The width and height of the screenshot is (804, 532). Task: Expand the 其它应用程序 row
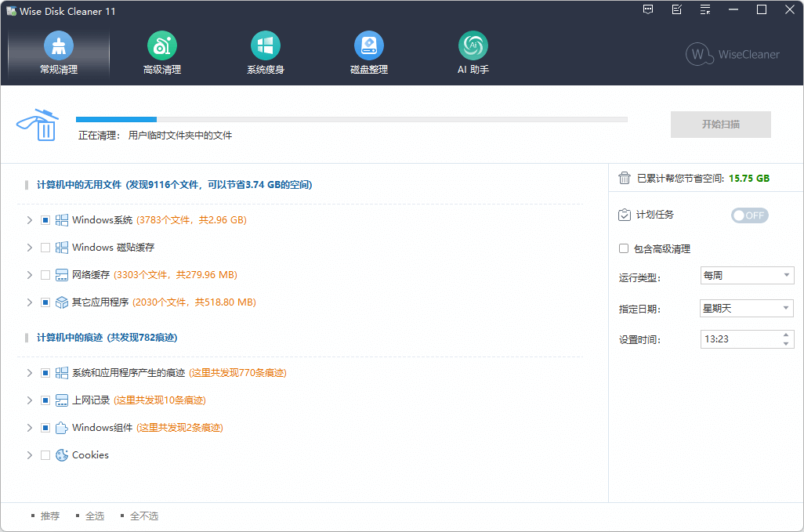coord(30,302)
